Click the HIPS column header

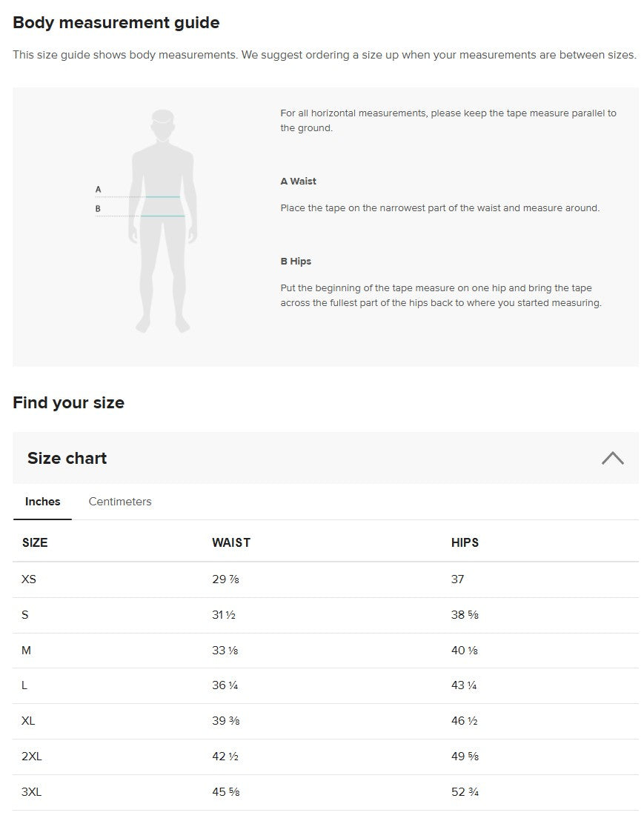465,542
